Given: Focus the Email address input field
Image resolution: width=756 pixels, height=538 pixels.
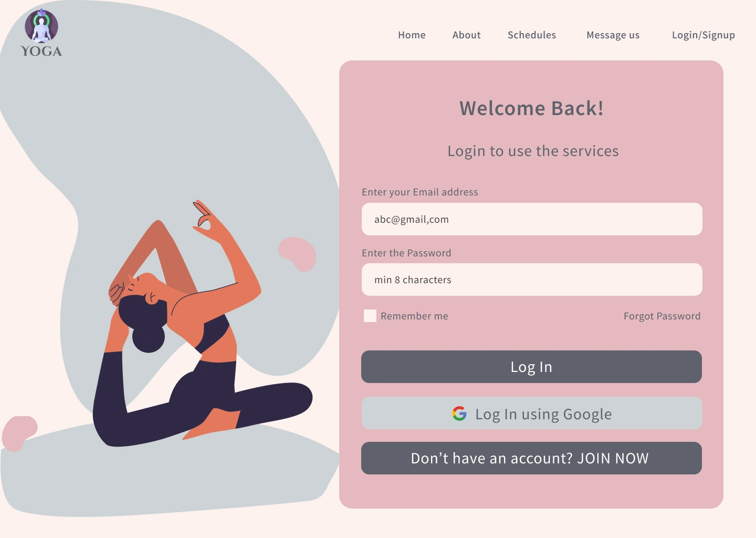Looking at the screenshot, I should tap(532, 219).
